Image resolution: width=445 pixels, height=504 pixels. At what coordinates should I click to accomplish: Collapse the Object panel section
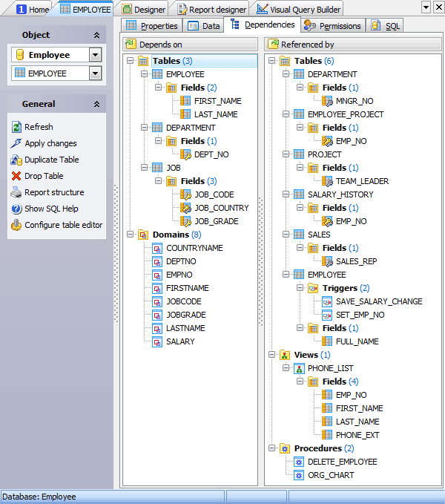(x=96, y=35)
